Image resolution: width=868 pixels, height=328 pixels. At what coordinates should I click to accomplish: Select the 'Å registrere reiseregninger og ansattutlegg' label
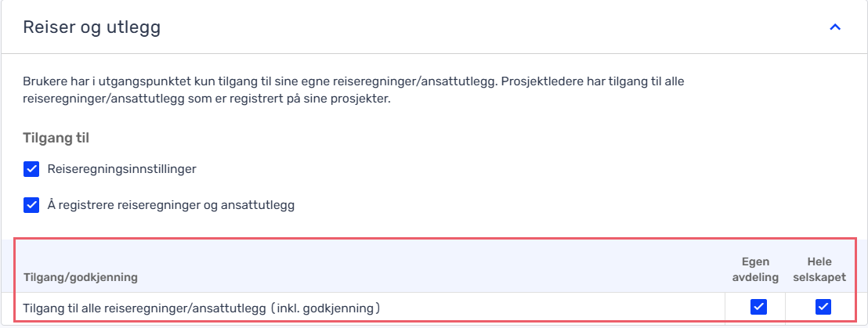[171, 205]
